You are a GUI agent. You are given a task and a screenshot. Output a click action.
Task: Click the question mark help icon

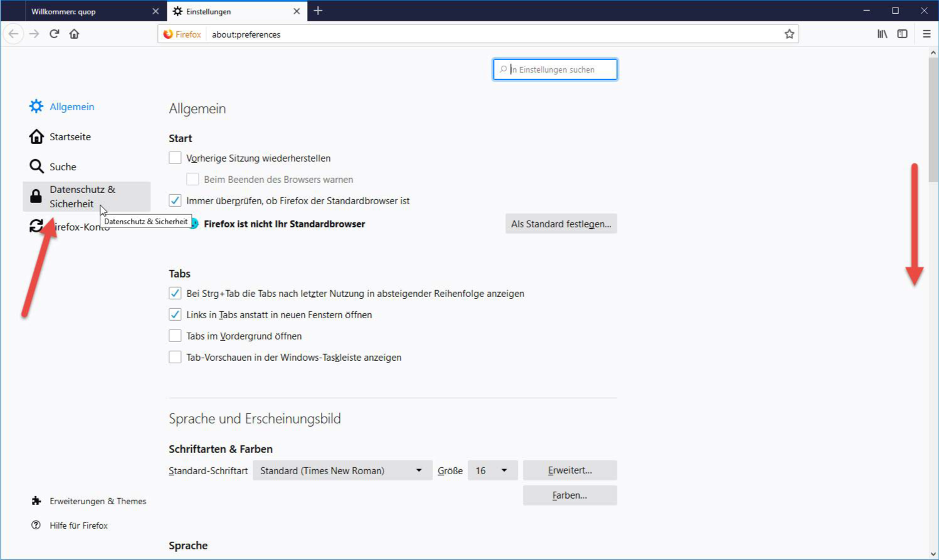click(x=36, y=526)
